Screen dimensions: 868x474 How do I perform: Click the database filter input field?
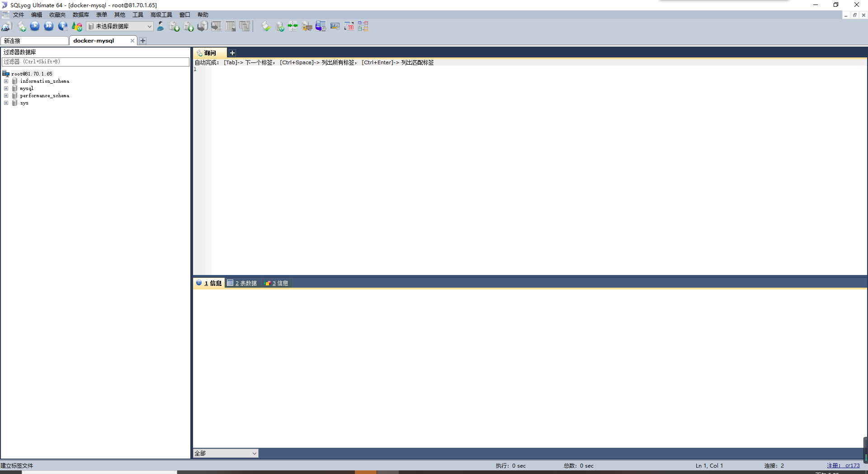coord(95,62)
